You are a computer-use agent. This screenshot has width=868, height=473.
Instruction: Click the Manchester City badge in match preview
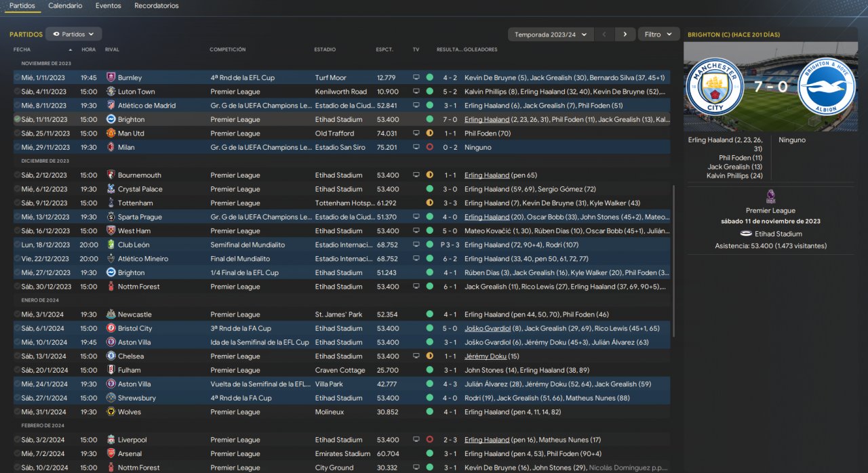(715, 86)
